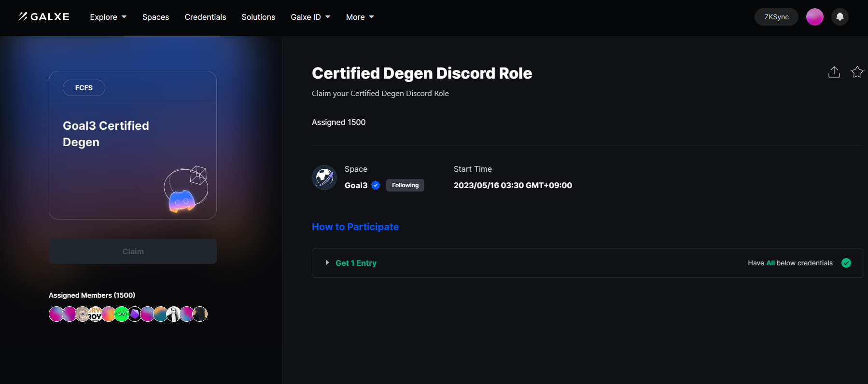Viewport: 868px width, 384px height.
Task: Open the ROY logo member avatar
Action: click(95, 314)
